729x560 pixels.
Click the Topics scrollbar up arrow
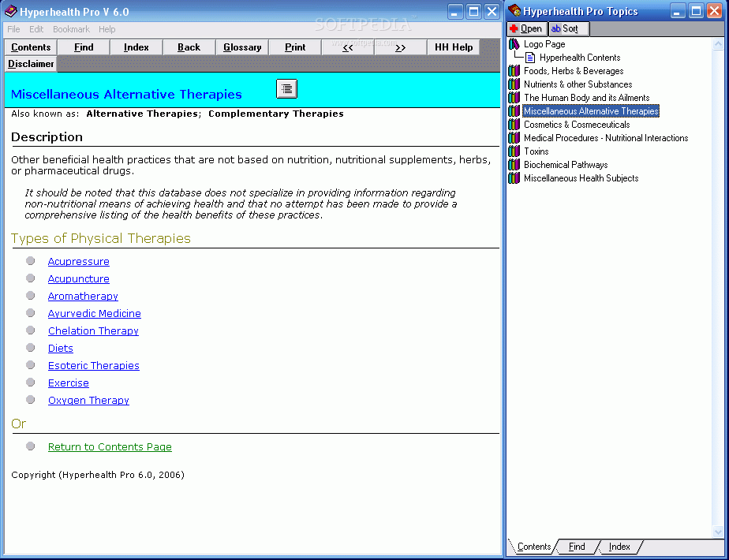point(718,43)
